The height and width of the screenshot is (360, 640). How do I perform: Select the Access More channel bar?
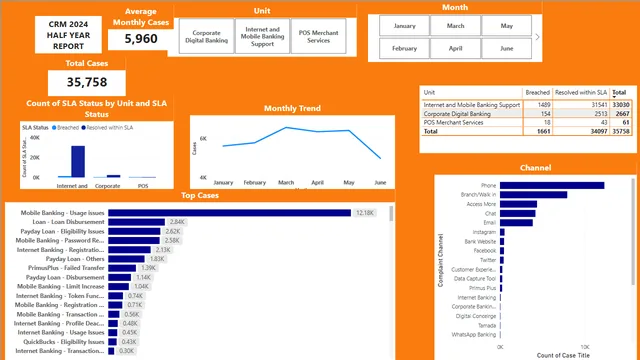coord(518,204)
